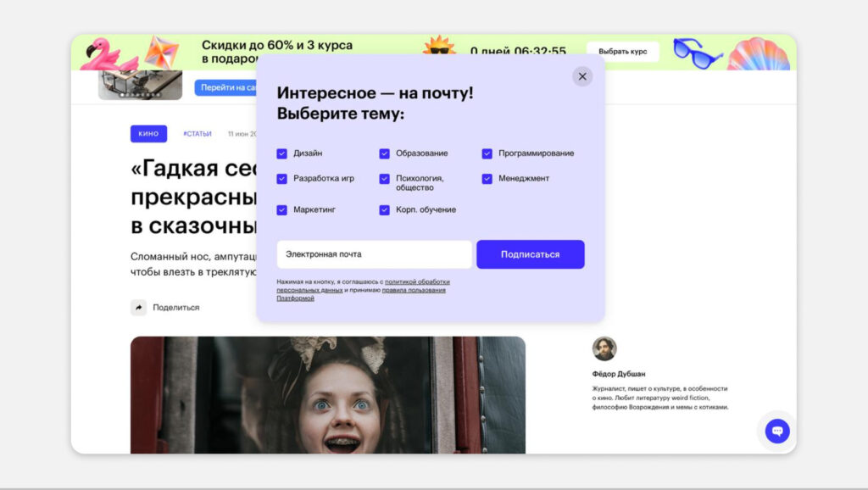Click the sun with sunglasses icon
The width and height of the screenshot is (868, 490).
pos(439,46)
